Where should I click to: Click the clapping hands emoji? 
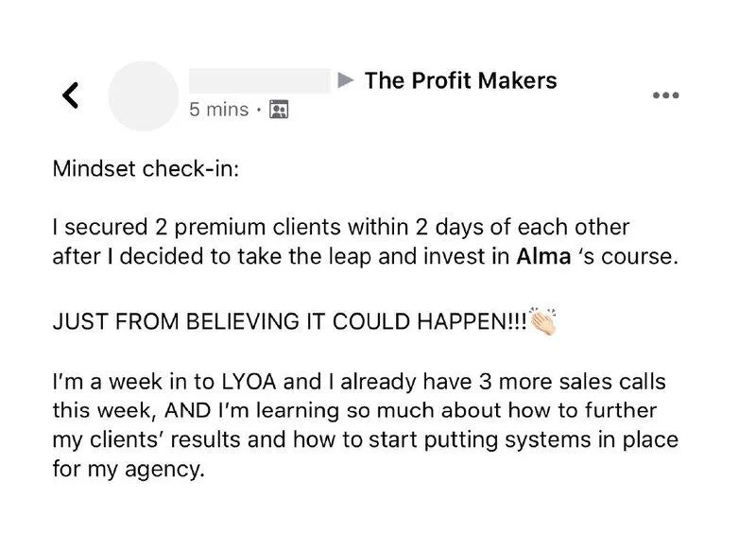click(542, 320)
